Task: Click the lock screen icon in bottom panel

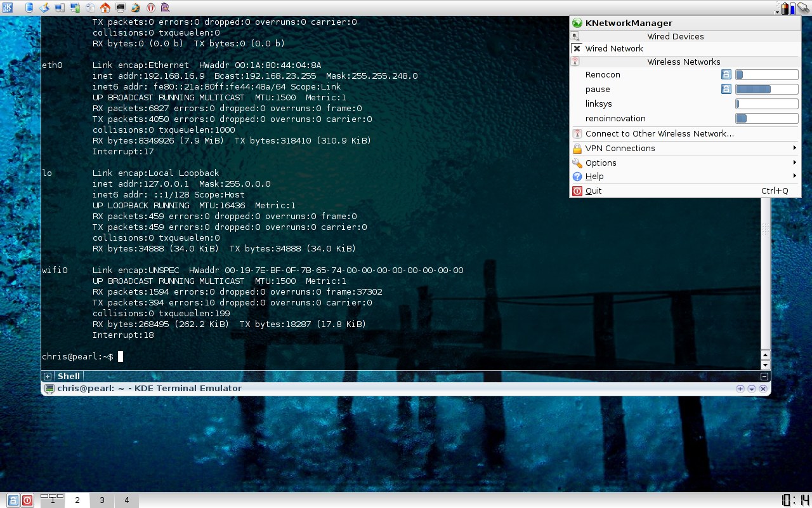Action: tap(13, 500)
